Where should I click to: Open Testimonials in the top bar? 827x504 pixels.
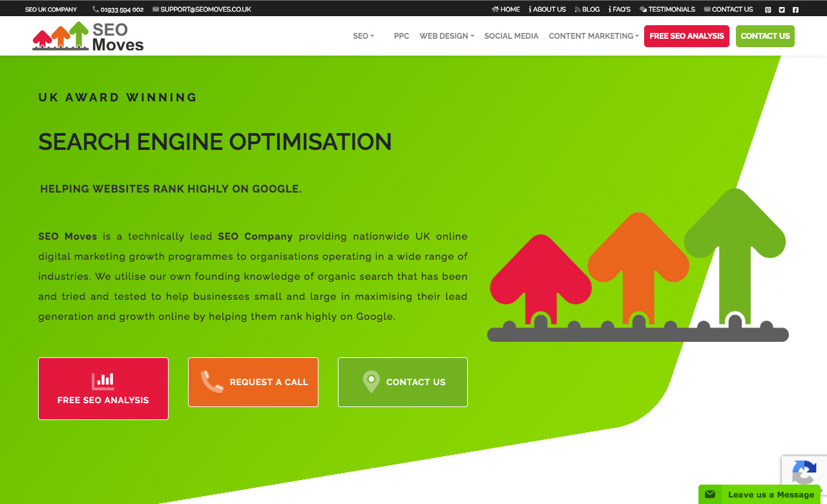point(667,10)
